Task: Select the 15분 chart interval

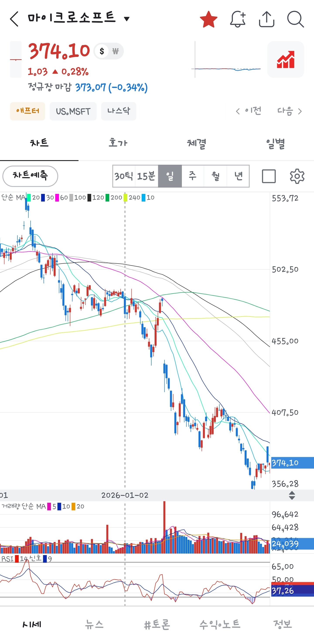Action: tap(146, 176)
